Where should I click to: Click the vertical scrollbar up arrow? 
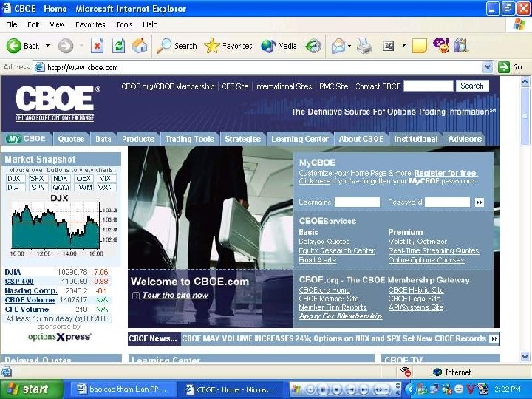(525, 81)
